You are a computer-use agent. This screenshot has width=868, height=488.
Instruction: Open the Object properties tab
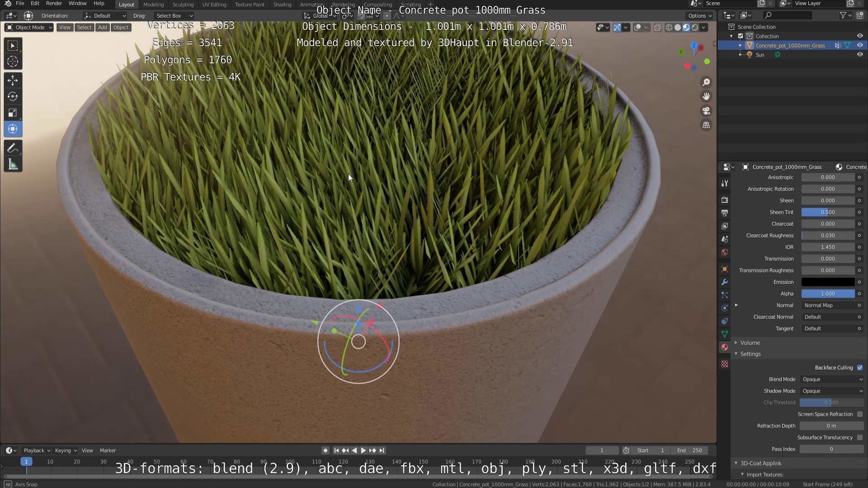point(725,269)
